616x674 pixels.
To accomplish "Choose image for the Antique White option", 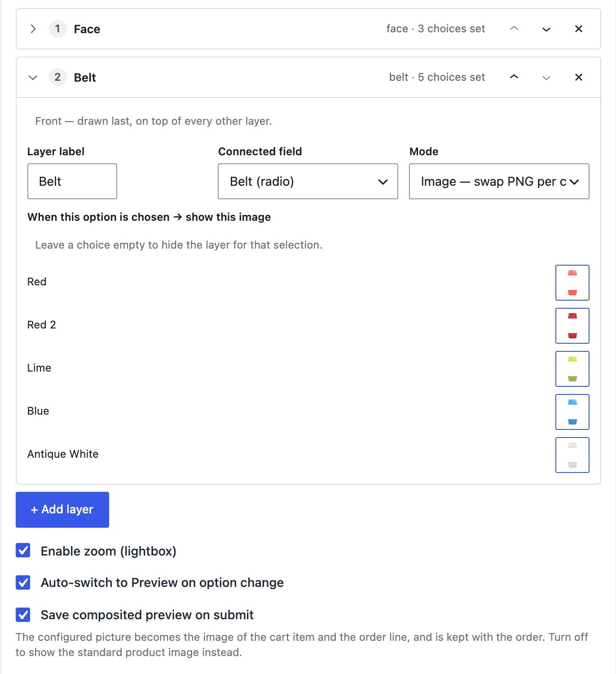I will pyautogui.click(x=572, y=455).
